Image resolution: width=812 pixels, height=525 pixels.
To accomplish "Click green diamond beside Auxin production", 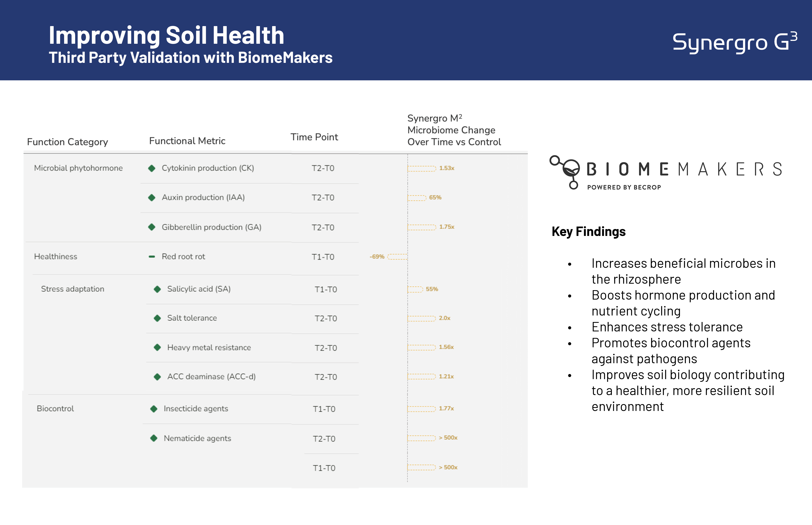I will [152, 198].
